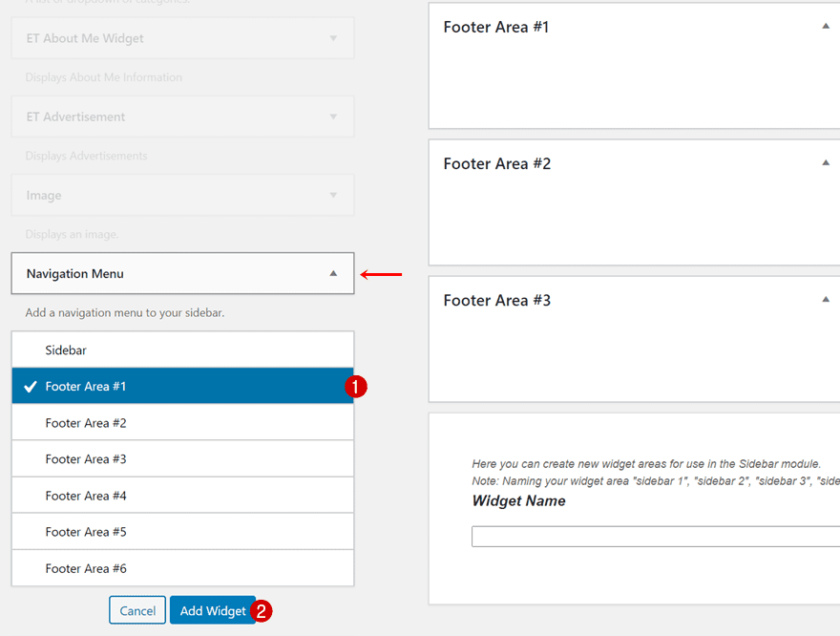Collapse the Footer Area #2 panel

(x=825, y=163)
